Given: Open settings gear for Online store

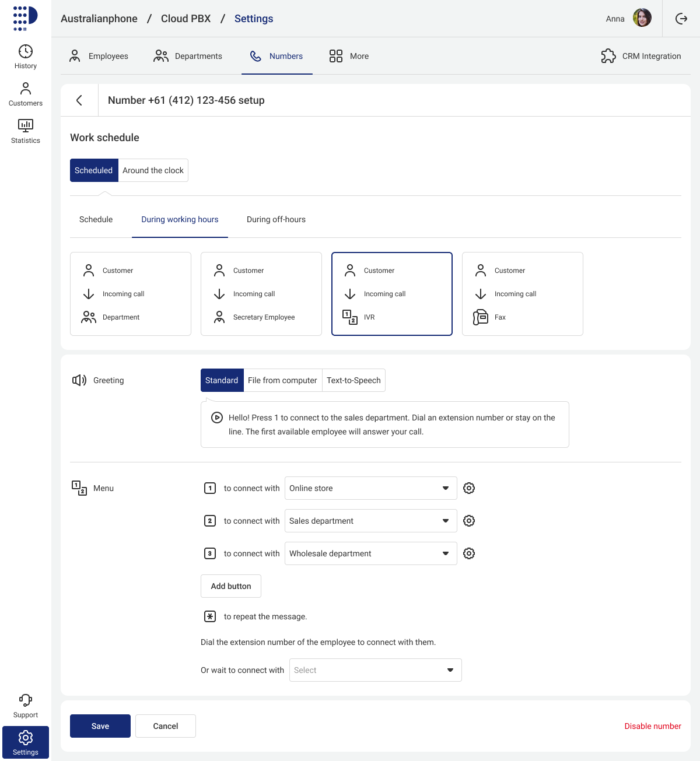Looking at the screenshot, I should [x=469, y=488].
